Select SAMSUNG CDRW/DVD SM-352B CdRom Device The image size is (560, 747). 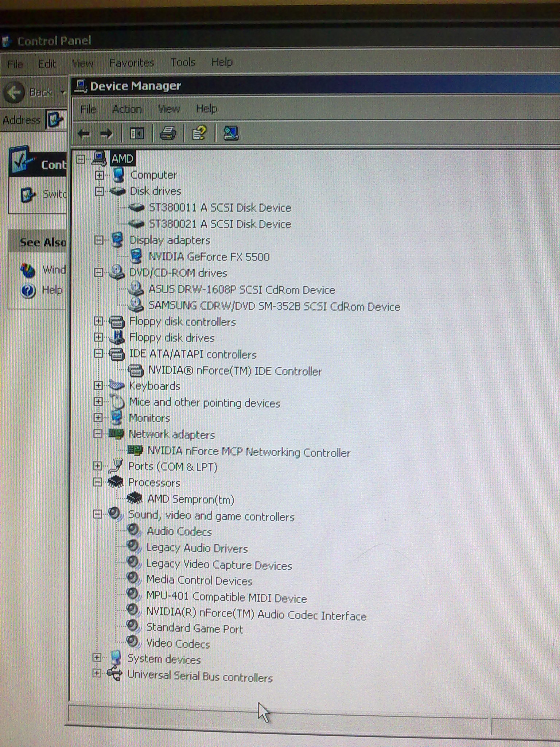(x=274, y=306)
